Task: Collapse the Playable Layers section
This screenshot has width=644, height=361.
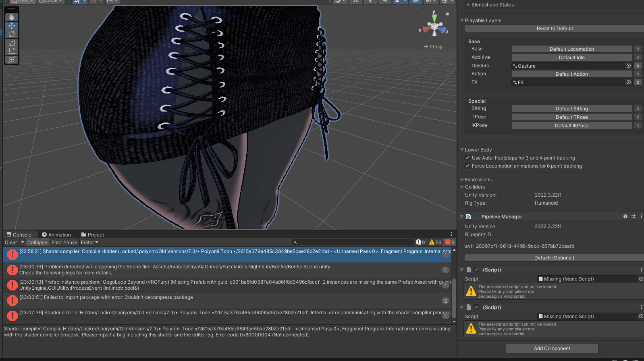Action: point(462,21)
